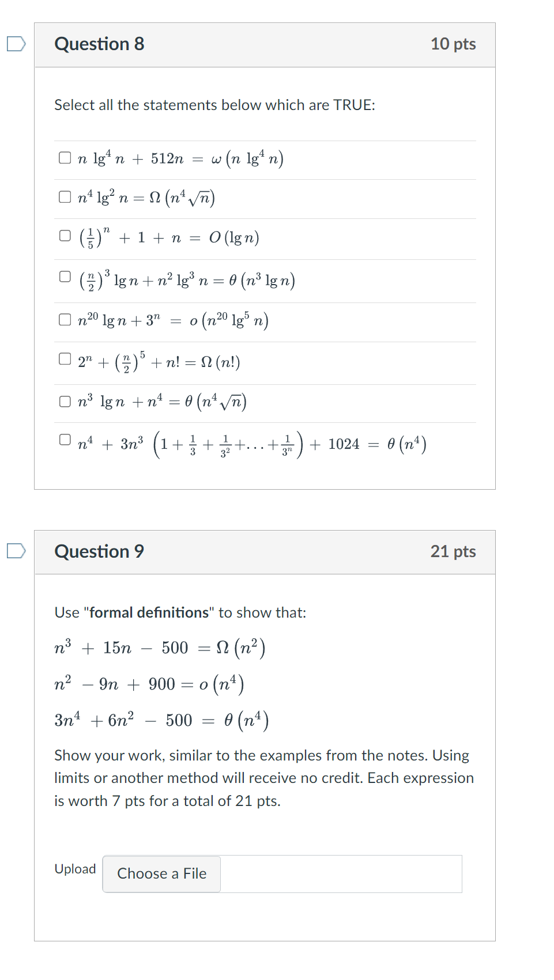The height and width of the screenshot is (980, 554).
Task: Check the statement n⁴ lg²n = Ω(n⁴√n)
Action: (x=64, y=196)
